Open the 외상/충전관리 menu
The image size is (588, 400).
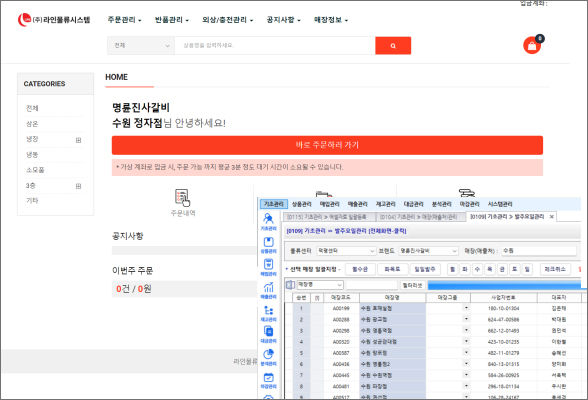point(227,20)
